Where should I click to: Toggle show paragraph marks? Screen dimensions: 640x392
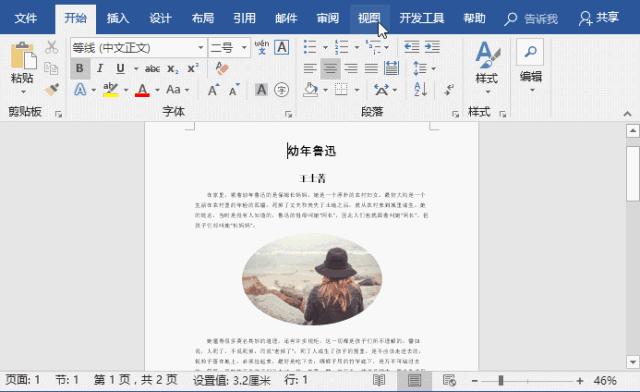(x=449, y=89)
